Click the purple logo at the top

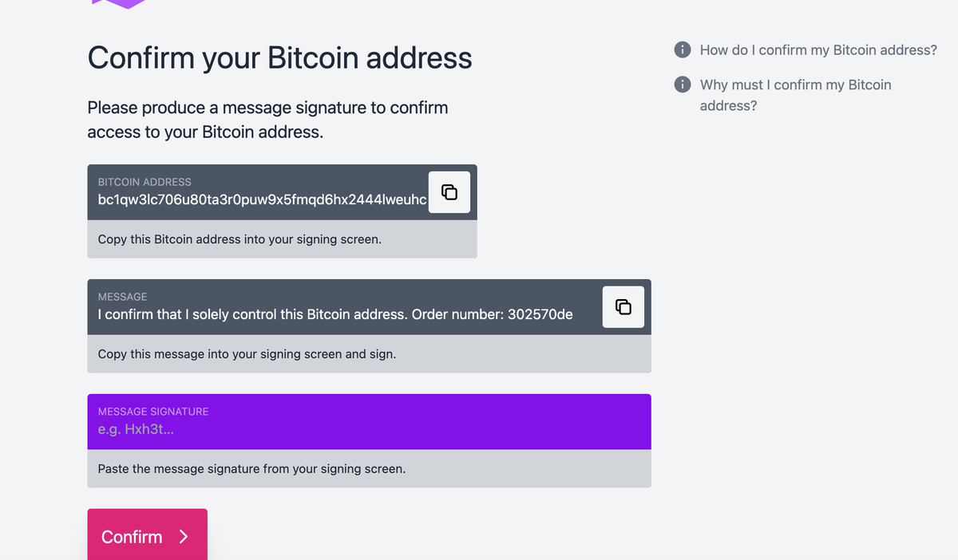pyautogui.click(x=119, y=3)
